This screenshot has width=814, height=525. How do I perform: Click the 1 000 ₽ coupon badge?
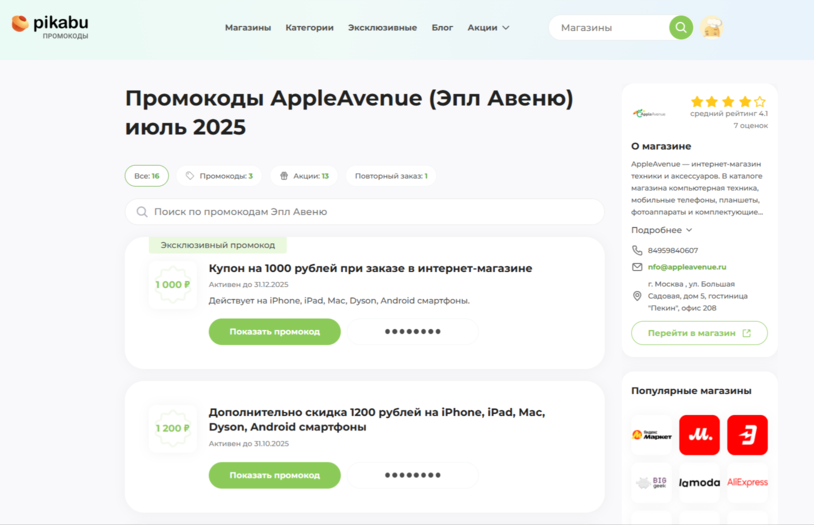click(x=173, y=285)
